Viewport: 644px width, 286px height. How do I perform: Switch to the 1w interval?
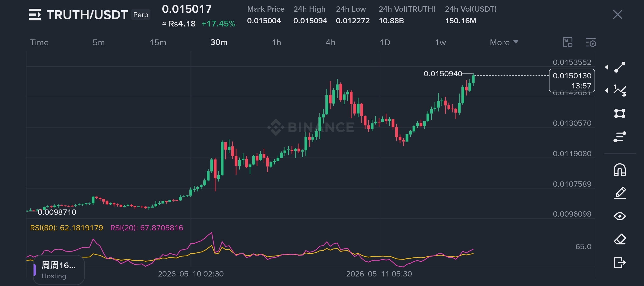tap(440, 42)
